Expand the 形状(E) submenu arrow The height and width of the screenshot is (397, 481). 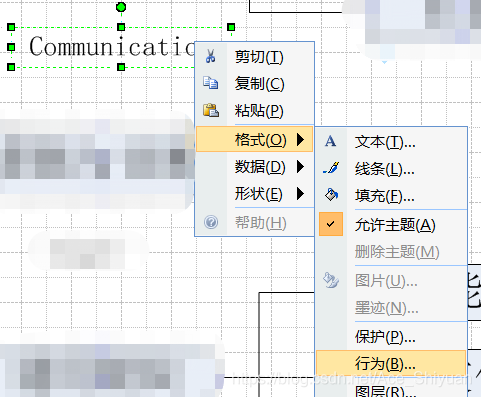300,193
